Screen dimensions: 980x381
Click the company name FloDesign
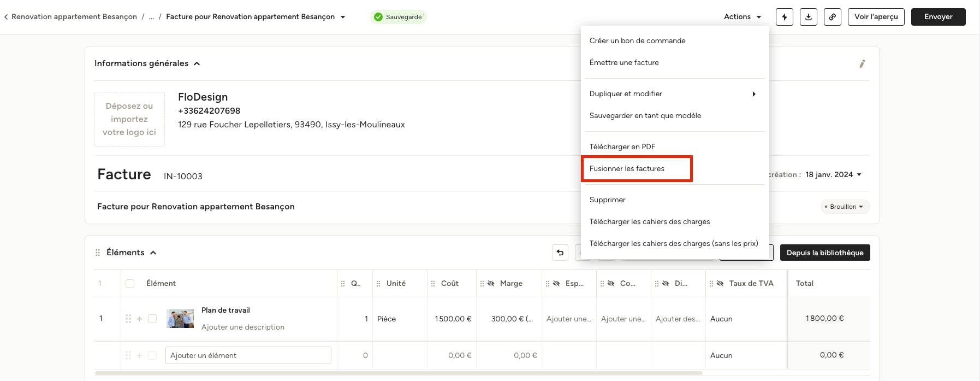[203, 97]
